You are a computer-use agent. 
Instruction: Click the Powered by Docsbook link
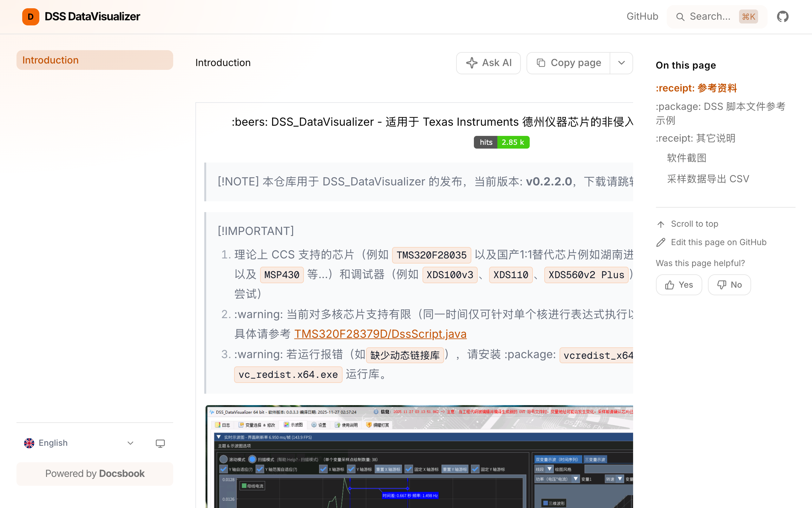point(95,473)
